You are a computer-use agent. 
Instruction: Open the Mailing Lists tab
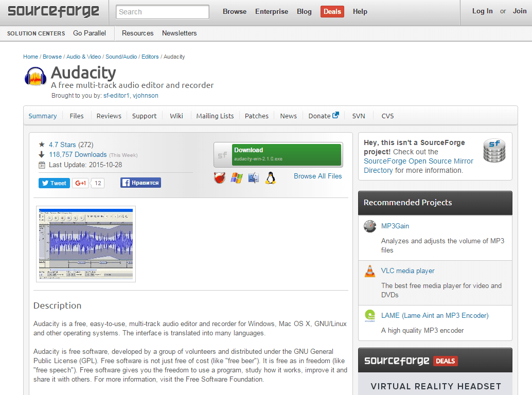tap(215, 116)
